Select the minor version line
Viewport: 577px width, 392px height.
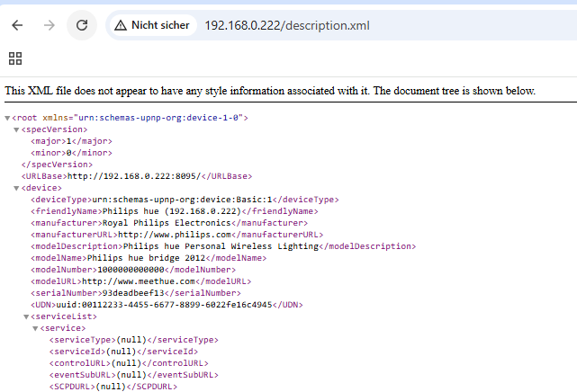point(71,153)
